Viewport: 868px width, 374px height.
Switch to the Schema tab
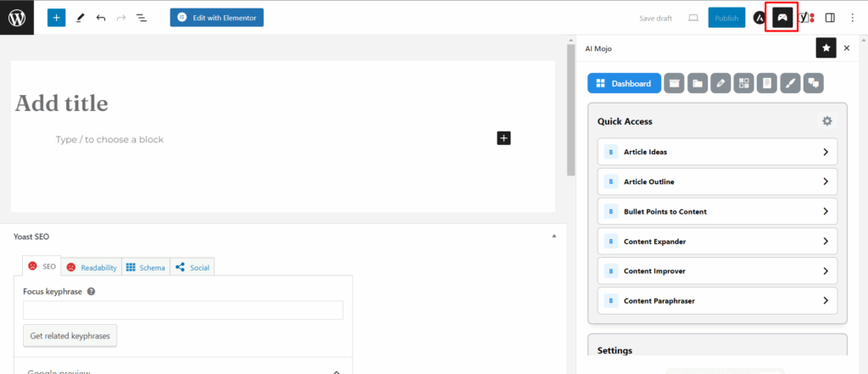coord(146,267)
